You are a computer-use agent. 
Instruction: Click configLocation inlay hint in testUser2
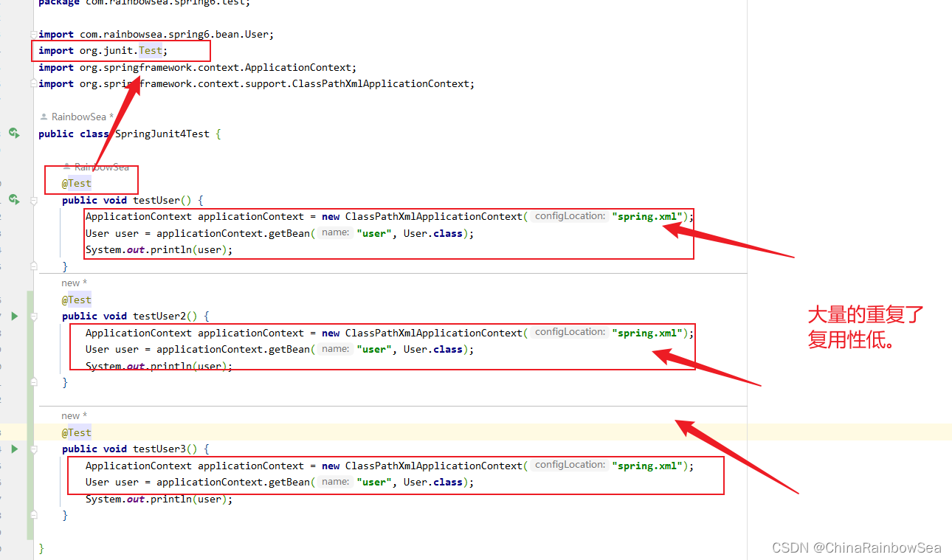(x=570, y=332)
